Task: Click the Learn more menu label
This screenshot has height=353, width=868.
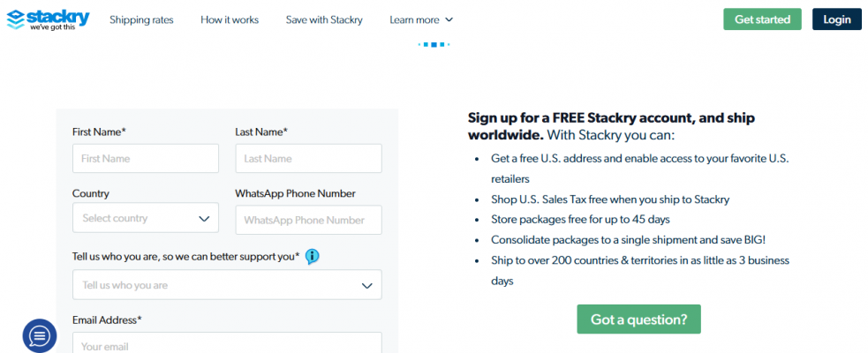Action: 413,19
